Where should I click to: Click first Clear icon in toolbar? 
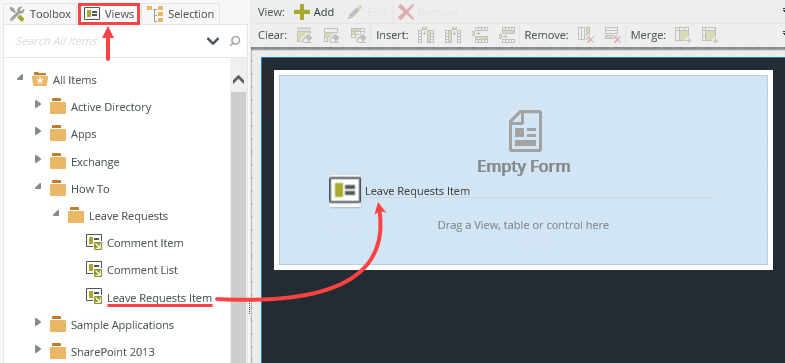(304, 35)
